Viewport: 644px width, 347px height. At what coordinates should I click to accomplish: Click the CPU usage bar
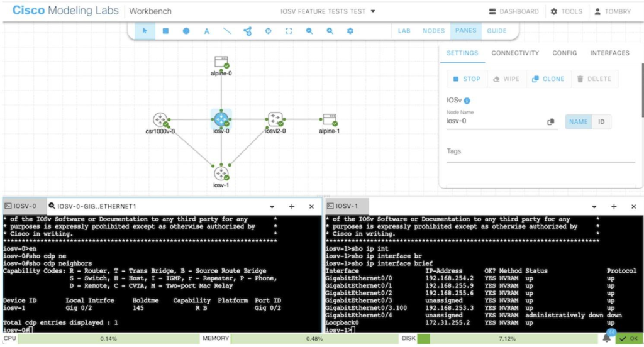pyautogui.click(x=108, y=339)
